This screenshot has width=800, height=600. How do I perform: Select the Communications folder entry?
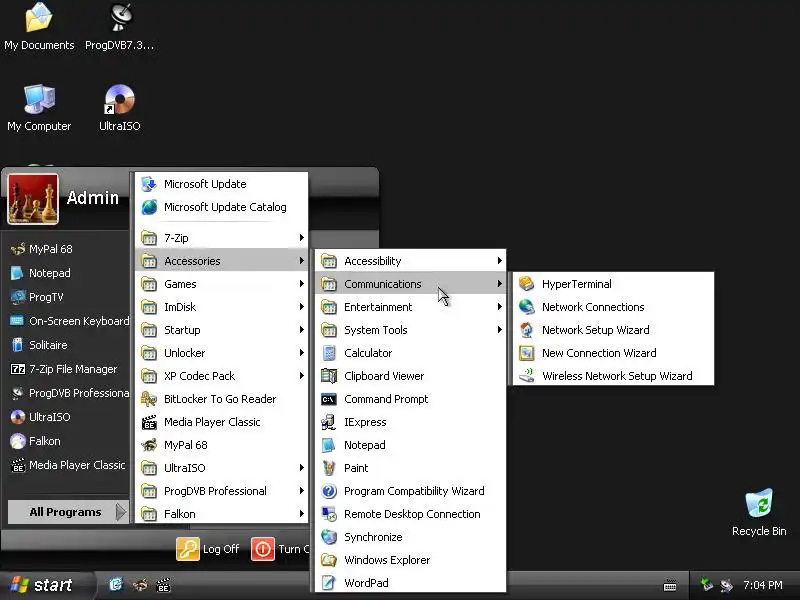(410, 284)
